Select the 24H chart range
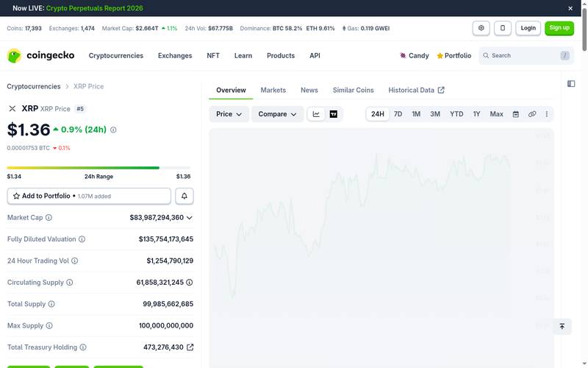This screenshot has height=368, width=588. (378, 114)
